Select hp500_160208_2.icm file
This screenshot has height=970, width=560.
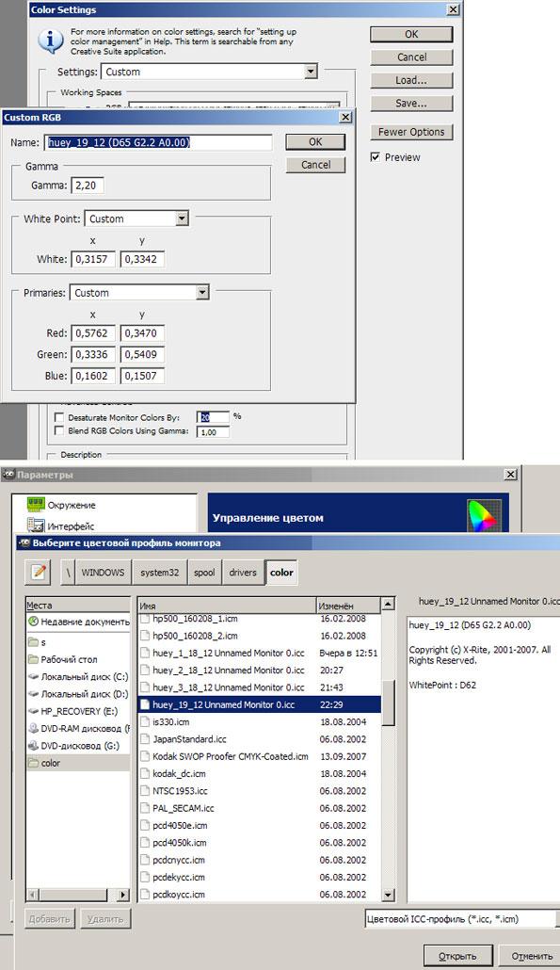pyautogui.click(x=260, y=636)
